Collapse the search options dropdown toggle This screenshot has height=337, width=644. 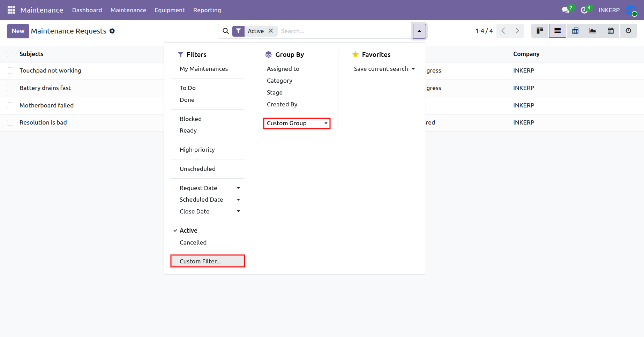pyautogui.click(x=419, y=31)
